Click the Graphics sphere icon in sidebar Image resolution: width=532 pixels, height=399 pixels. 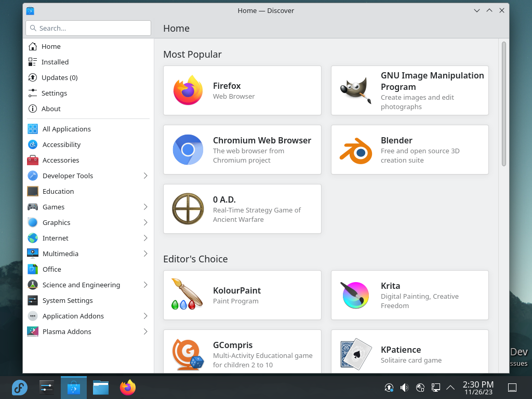pos(33,222)
